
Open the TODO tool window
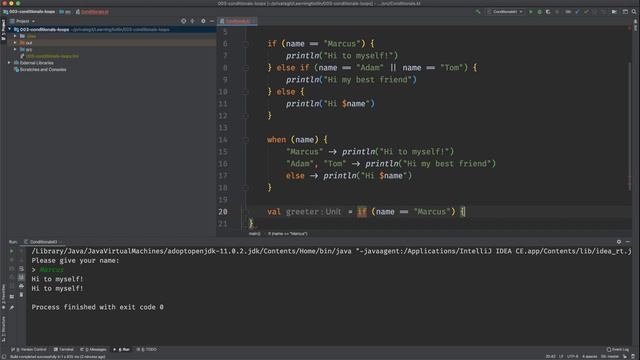147,349
